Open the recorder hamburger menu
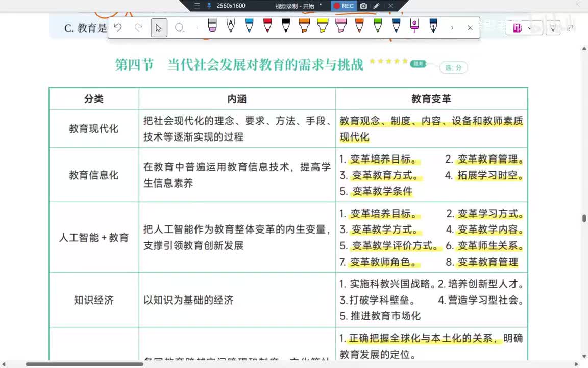Image resolution: width=588 pixels, height=368 pixels. click(x=197, y=6)
